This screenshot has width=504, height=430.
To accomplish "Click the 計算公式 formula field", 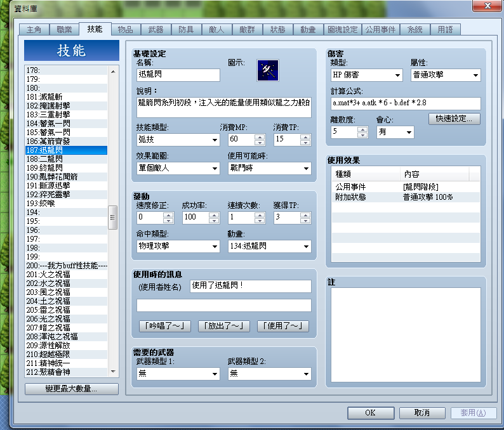I will (x=406, y=103).
